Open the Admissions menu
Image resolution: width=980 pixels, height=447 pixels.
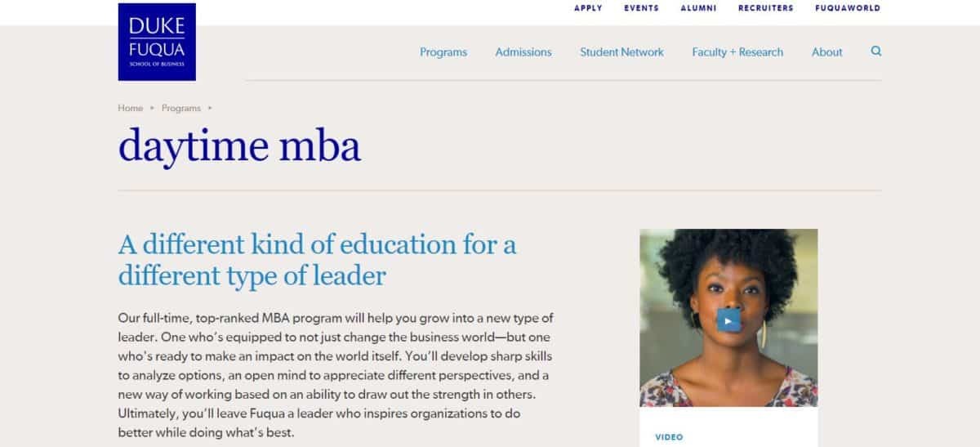click(523, 52)
